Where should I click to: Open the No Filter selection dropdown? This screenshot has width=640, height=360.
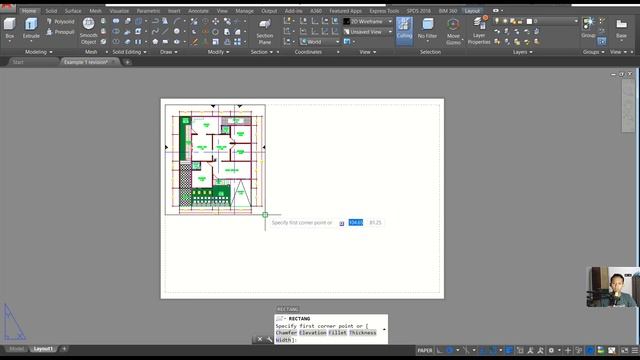(x=427, y=29)
